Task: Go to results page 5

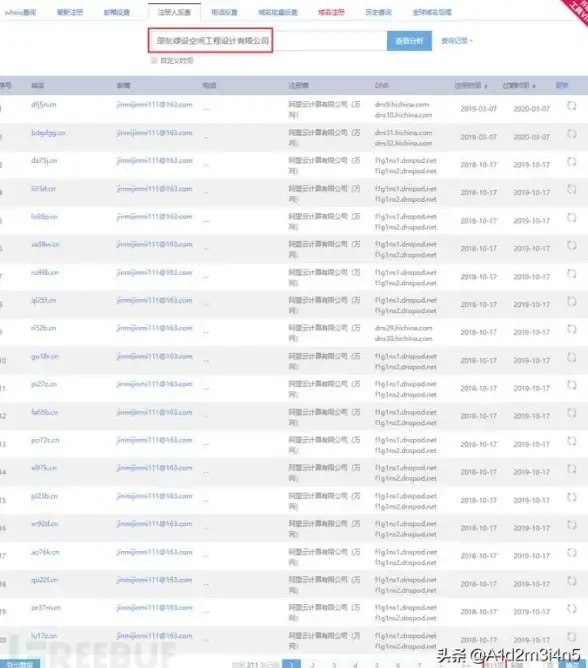Action: pyautogui.click(x=377, y=665)
